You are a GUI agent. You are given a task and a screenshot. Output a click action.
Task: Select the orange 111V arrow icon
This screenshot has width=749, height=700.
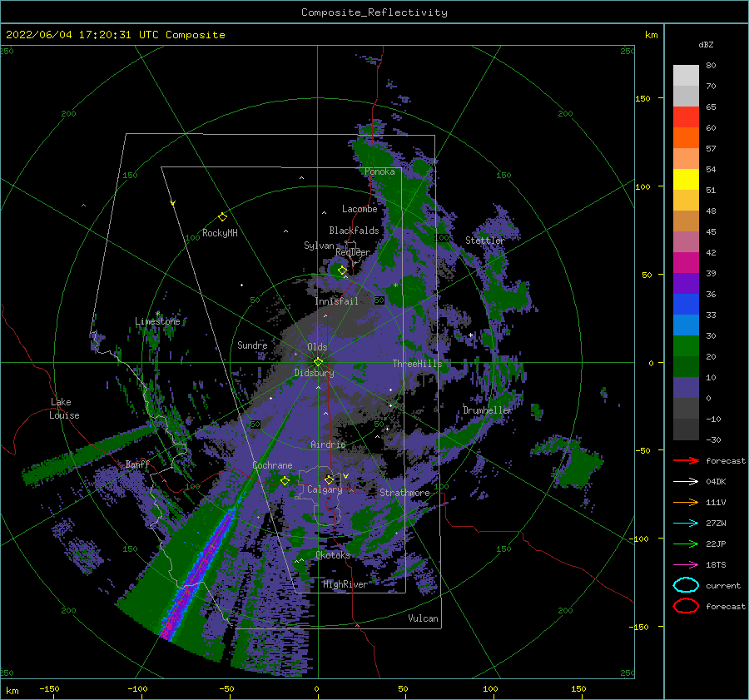686,502
